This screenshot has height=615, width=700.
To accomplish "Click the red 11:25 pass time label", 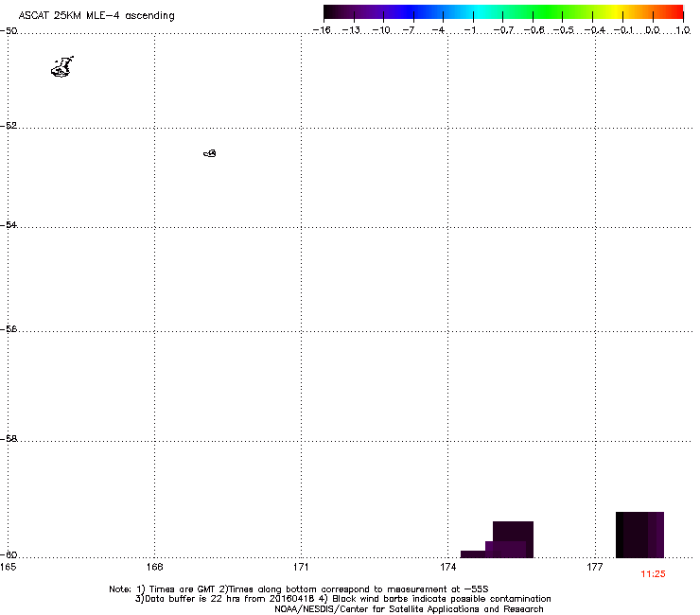I will (653, 574).
